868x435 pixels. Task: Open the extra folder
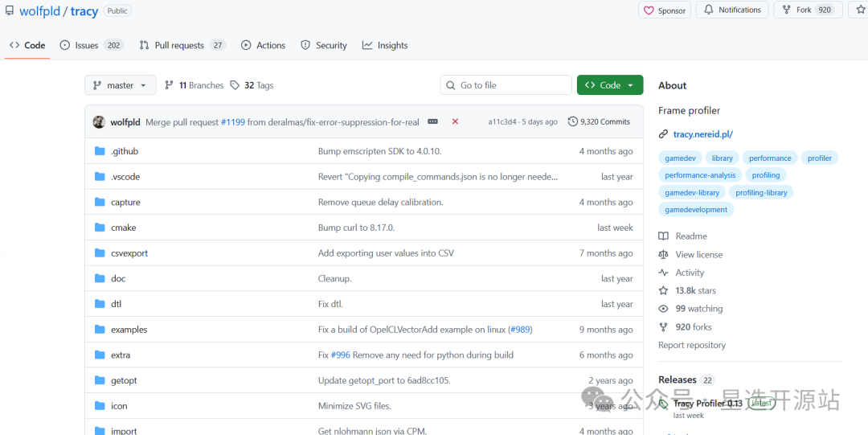(121, 355)
